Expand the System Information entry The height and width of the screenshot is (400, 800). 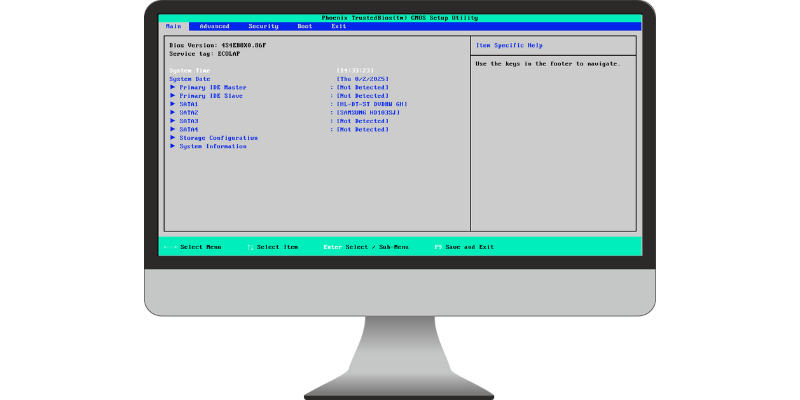pos(212,146)
